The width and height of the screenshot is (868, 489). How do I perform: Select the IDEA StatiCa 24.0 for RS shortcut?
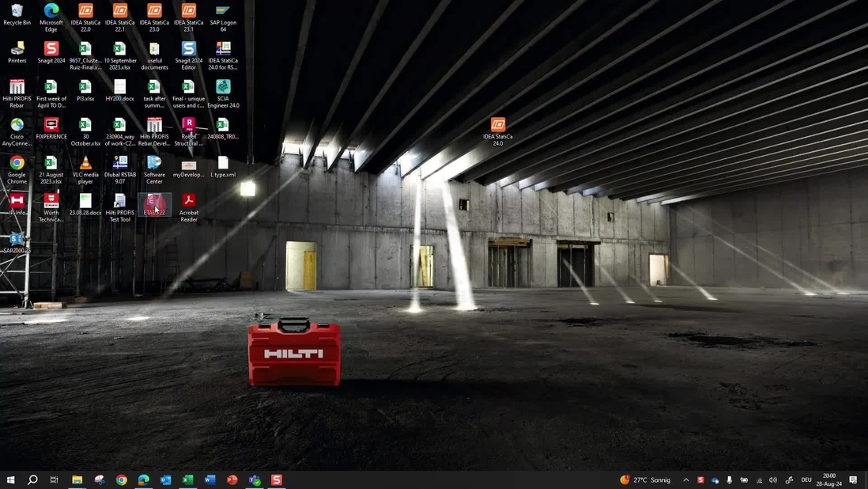(223, 55)
